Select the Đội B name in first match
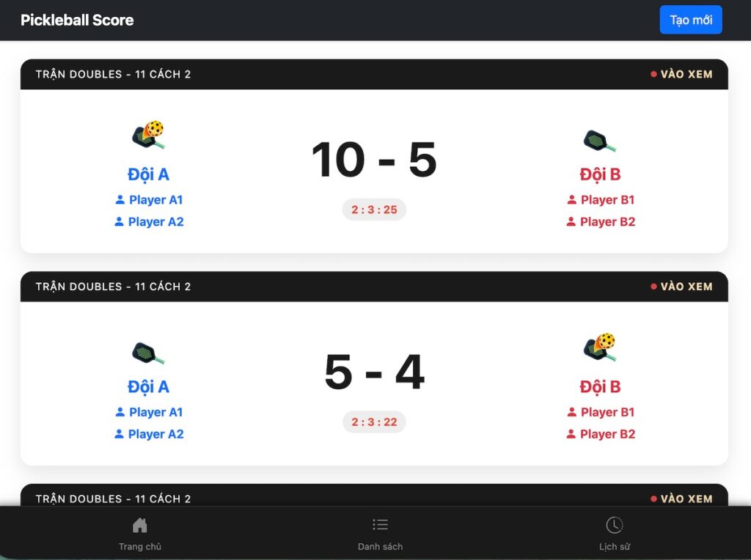 600,174
